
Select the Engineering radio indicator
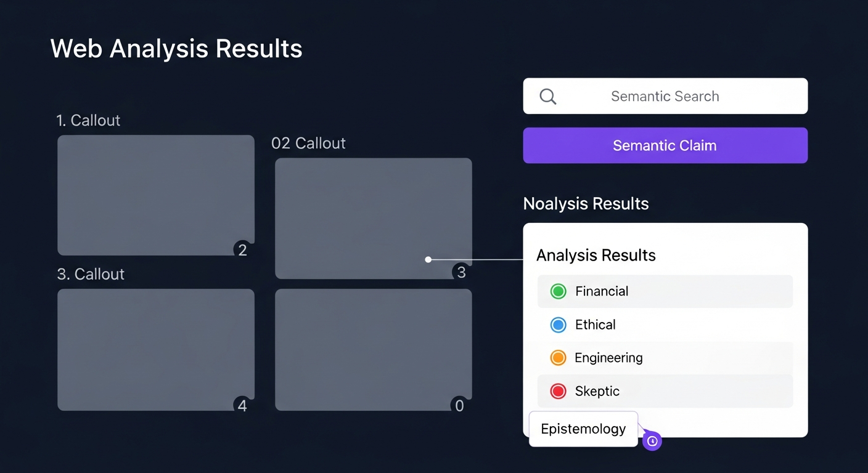[558, 357]
